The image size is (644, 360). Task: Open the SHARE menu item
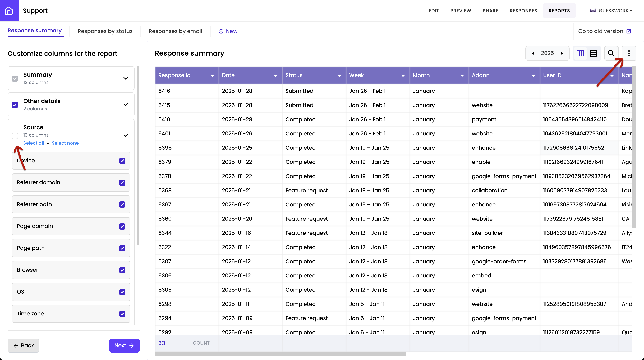click(490, 11)
